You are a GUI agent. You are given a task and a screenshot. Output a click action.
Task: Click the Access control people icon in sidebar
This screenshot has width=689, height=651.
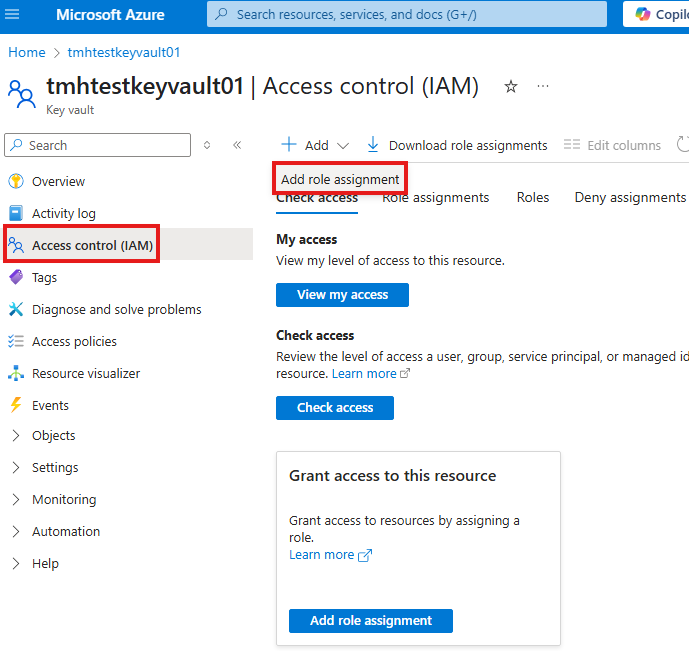16,245
